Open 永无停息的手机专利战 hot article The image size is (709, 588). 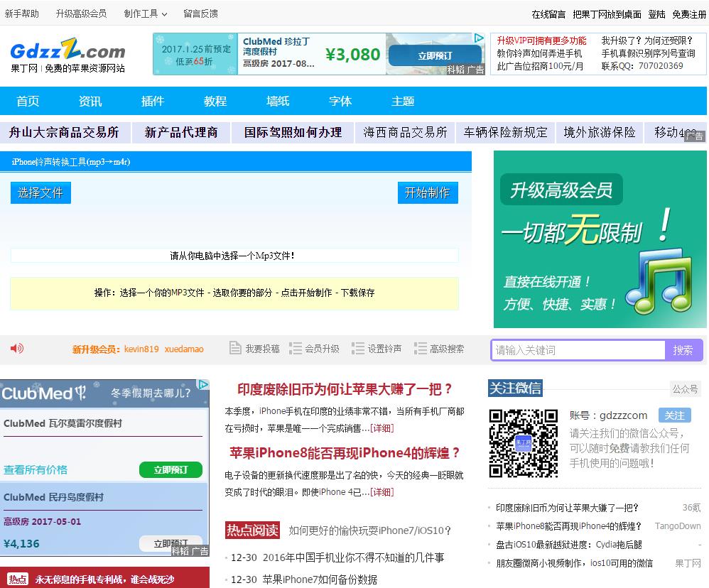tap(104, 579)
